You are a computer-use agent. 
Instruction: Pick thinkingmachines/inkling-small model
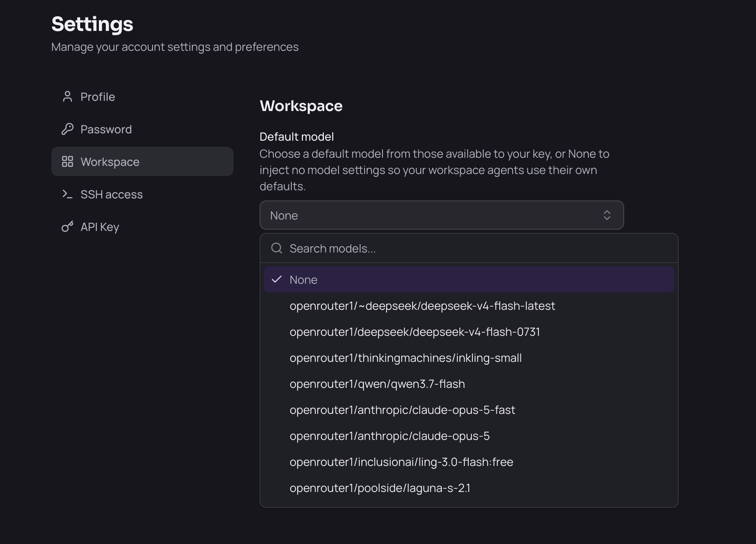469,358
